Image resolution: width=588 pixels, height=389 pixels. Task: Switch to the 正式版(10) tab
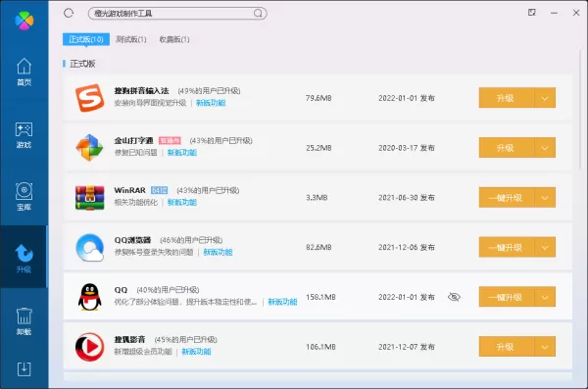86,39
